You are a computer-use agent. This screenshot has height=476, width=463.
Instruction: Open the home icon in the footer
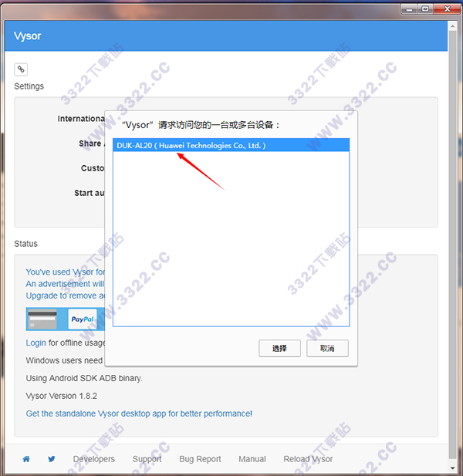point(26,459)
